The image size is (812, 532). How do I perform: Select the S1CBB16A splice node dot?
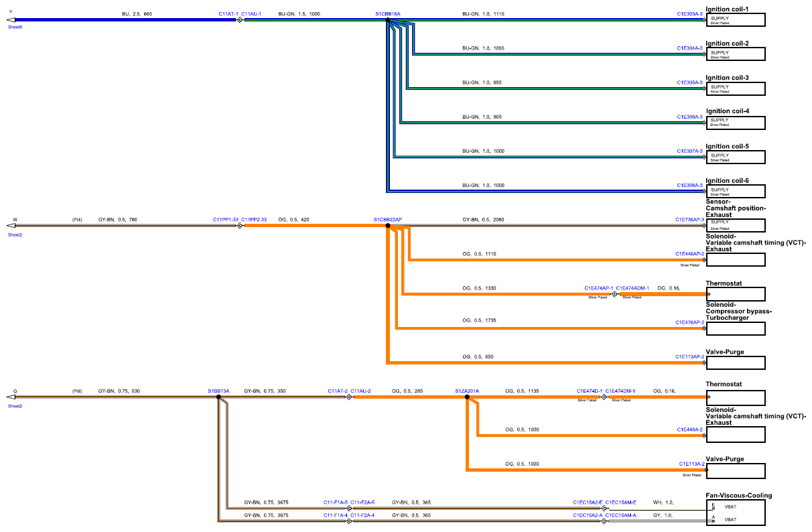(388, 21)
